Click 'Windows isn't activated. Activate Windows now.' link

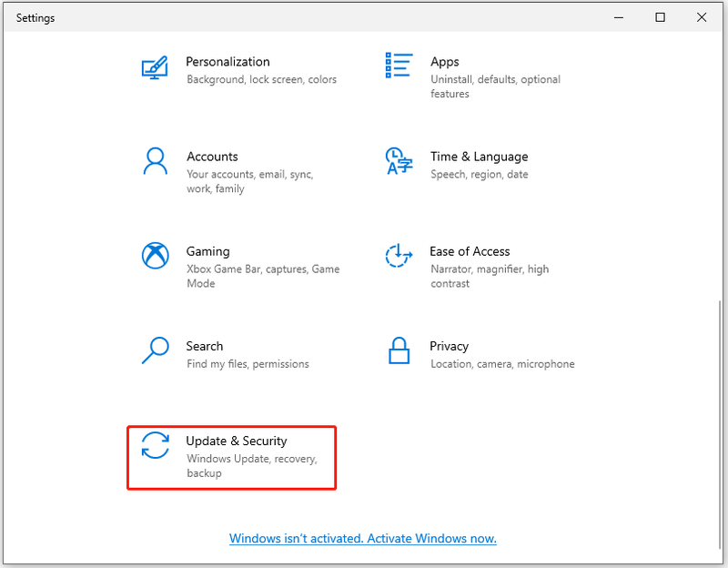pos(362,538)
